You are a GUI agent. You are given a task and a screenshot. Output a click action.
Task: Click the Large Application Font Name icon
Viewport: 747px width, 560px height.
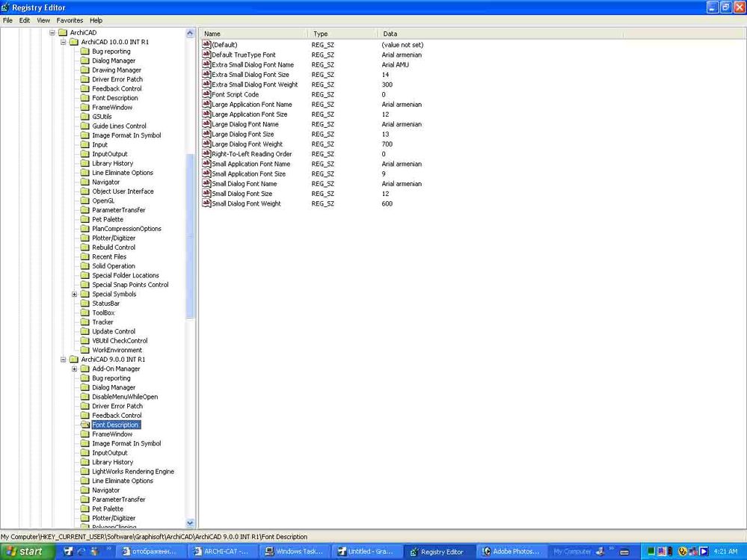(x=206, y=104)
